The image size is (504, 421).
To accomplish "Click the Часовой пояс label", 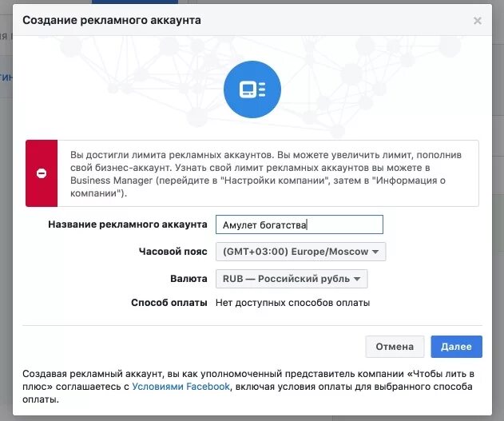I will [173, 252].
